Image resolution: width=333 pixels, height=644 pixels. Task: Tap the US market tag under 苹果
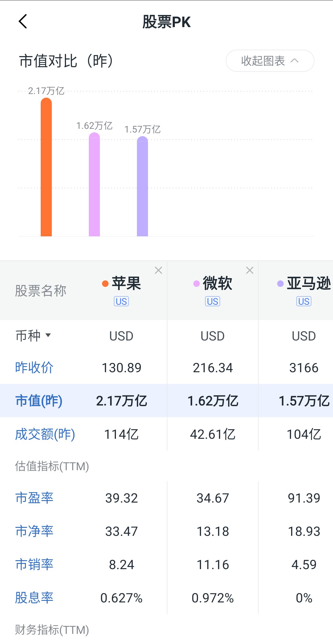[x=121, y=301]
